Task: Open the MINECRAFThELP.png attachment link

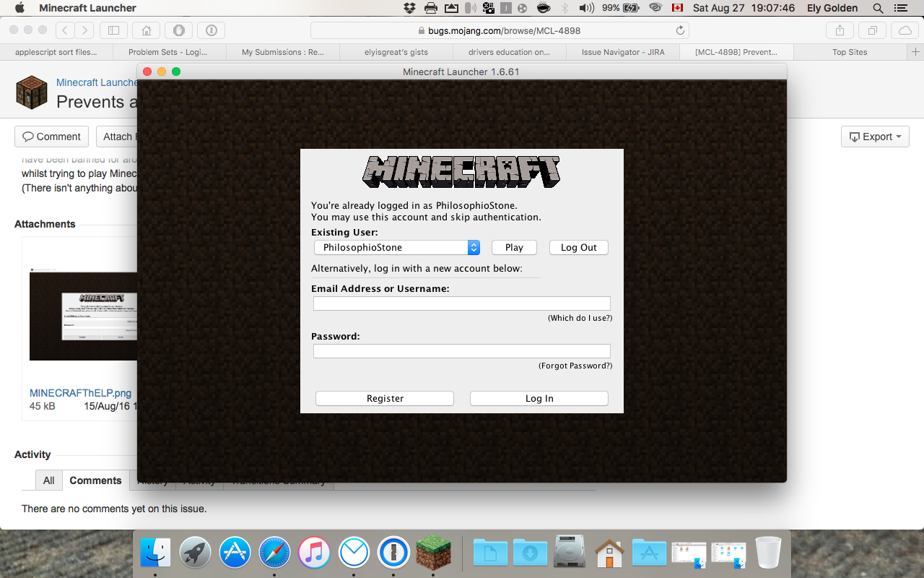Action: [80, 393]
